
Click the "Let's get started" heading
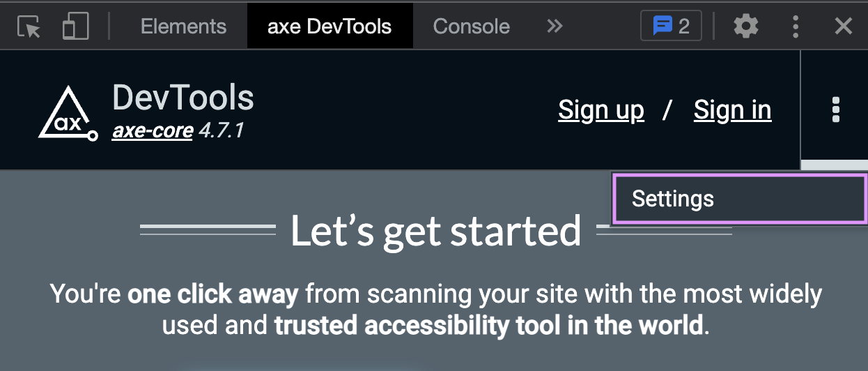[x=435, y=231]
